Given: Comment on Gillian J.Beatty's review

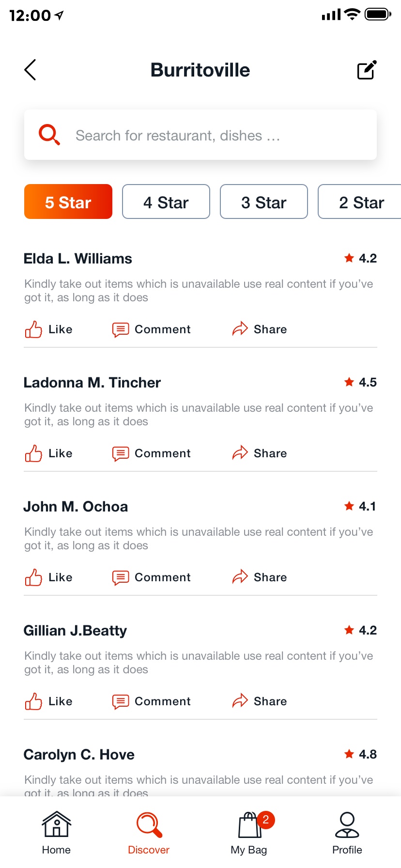Looking at the screenshot, I should [152, 701].
